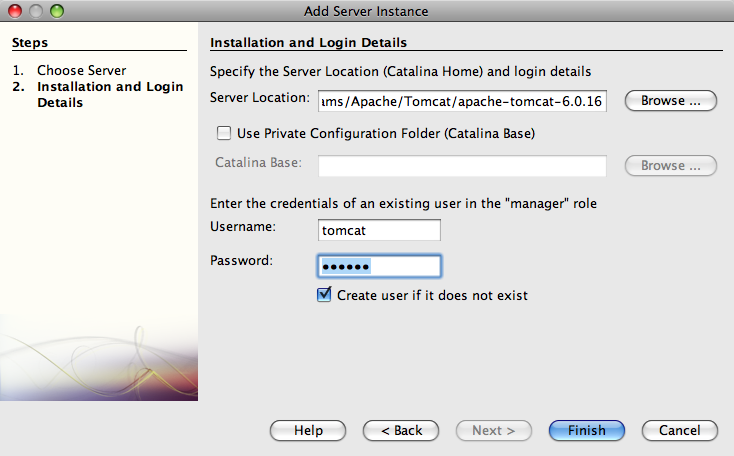Uncheck Create user if it does not exist

(x=324, y=295)
